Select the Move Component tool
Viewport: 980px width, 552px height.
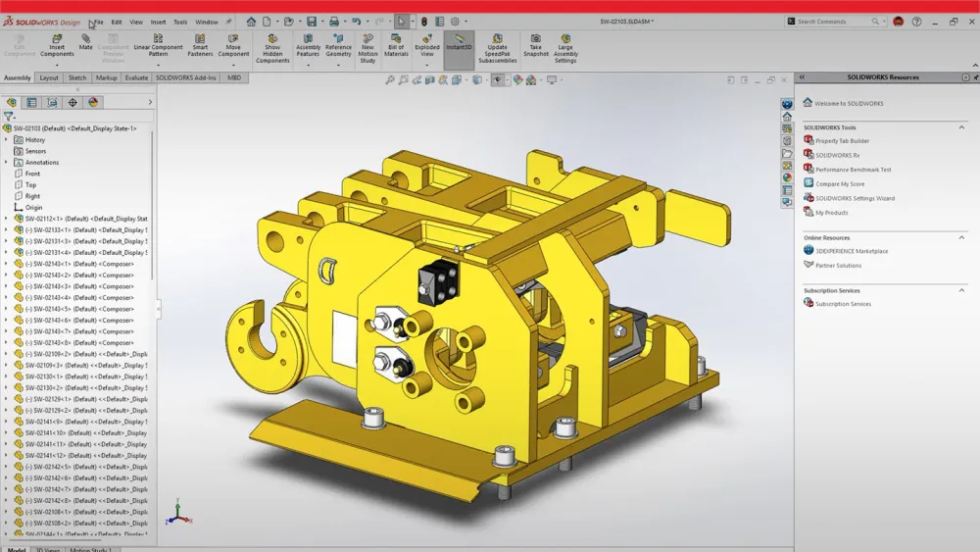[x=233, y=45]
